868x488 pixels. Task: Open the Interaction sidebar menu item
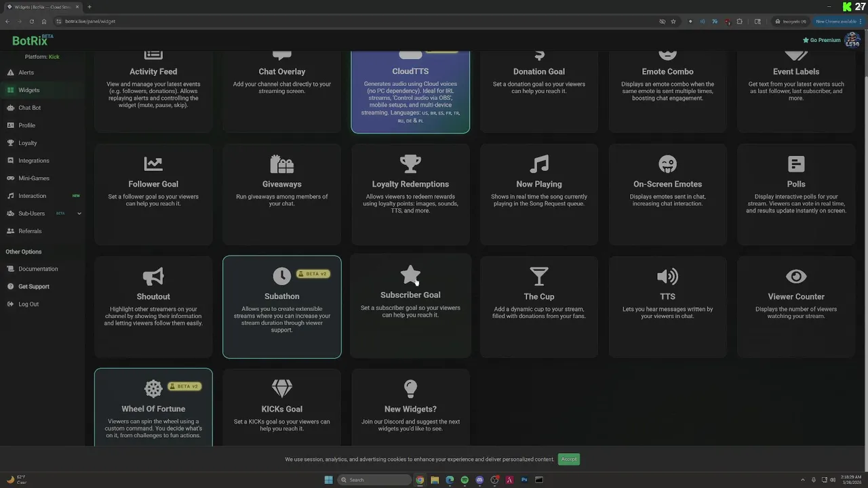42,196
